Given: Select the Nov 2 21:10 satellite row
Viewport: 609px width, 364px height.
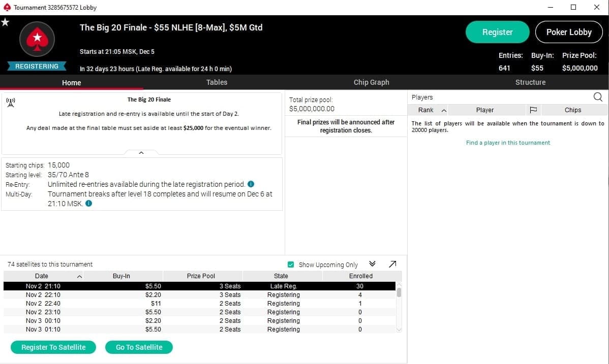Looking at the screenshot, I should pos(199,286).
